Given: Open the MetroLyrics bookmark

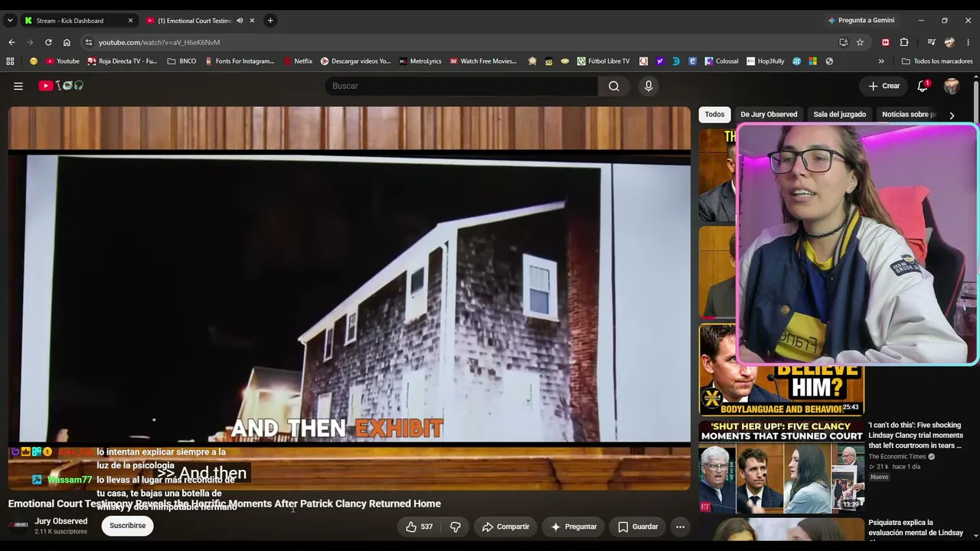Looking at the screenshot, I should pos(420,61).
